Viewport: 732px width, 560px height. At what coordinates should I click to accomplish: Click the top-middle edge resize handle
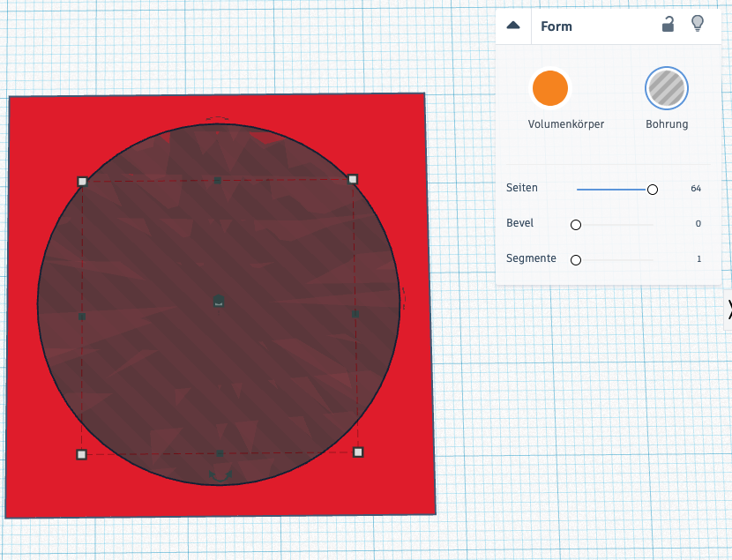click(x=217, y=181)
